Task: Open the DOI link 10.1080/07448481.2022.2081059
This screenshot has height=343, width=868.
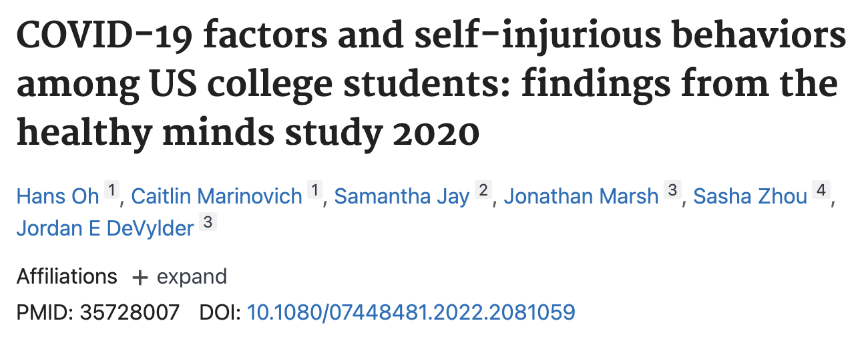Action: 411,312
